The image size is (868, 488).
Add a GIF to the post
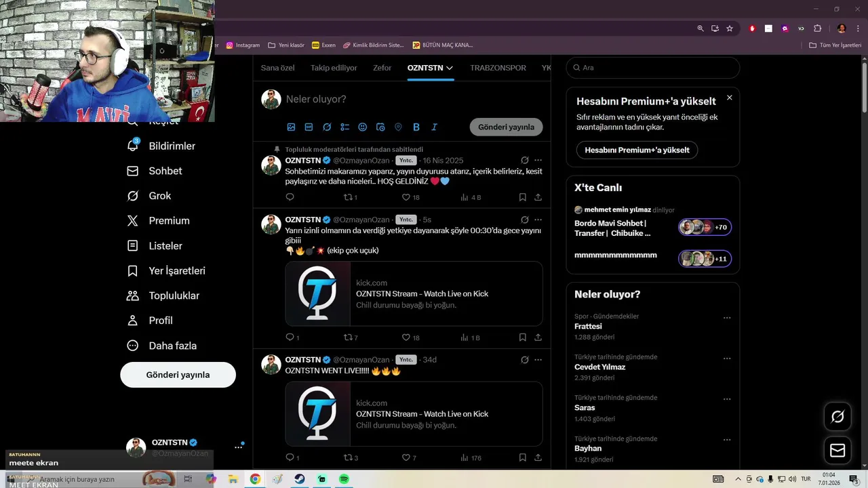pyautogui.click(x=309, y=127)
